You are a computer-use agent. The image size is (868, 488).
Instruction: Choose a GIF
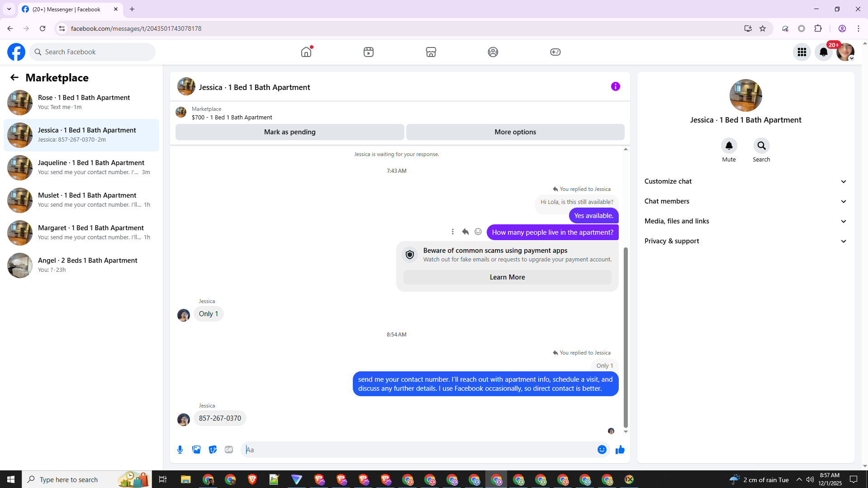click(x=229, y=450)
